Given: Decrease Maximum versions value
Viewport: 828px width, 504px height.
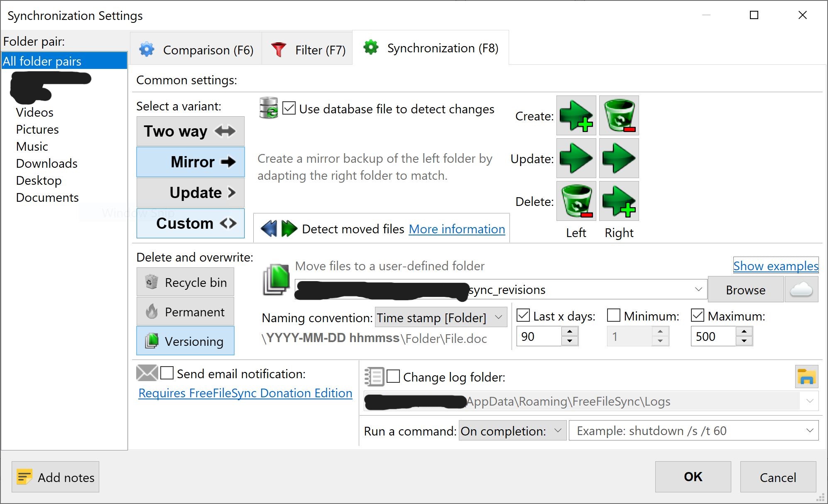Looking at the screenshot, I should [744, 341].
